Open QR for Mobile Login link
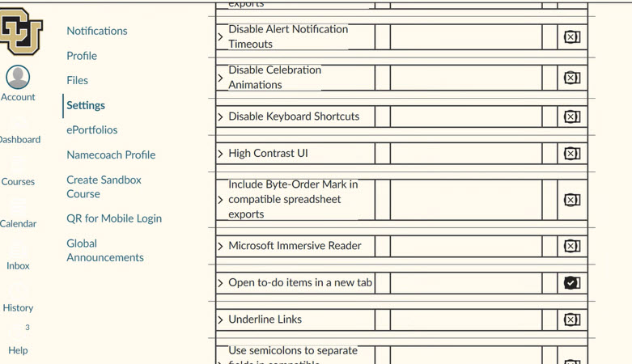The width and height of the screenshot is (632, 364). point(114,218)
